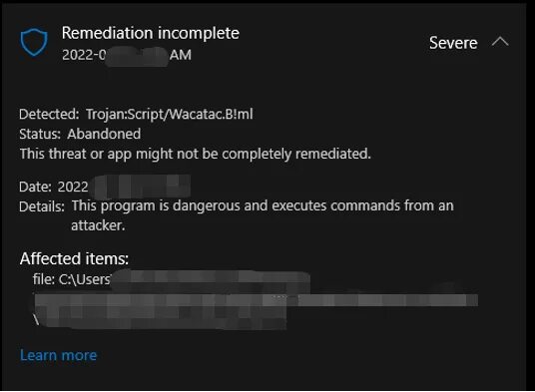The height and width of the screenshot is (392, 535).
Task: Click the timestamp under Remediation incomplete
Action: [x=127, y=55]
